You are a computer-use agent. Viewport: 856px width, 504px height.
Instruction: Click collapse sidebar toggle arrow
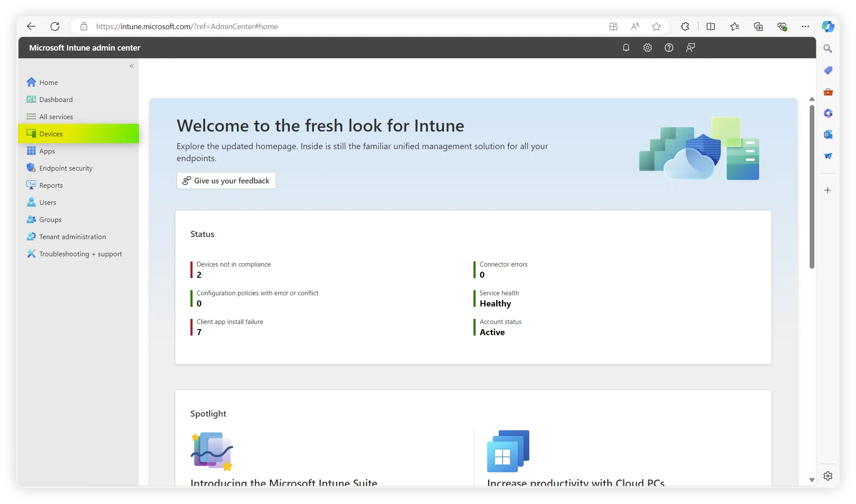click(x=132, y=66)
